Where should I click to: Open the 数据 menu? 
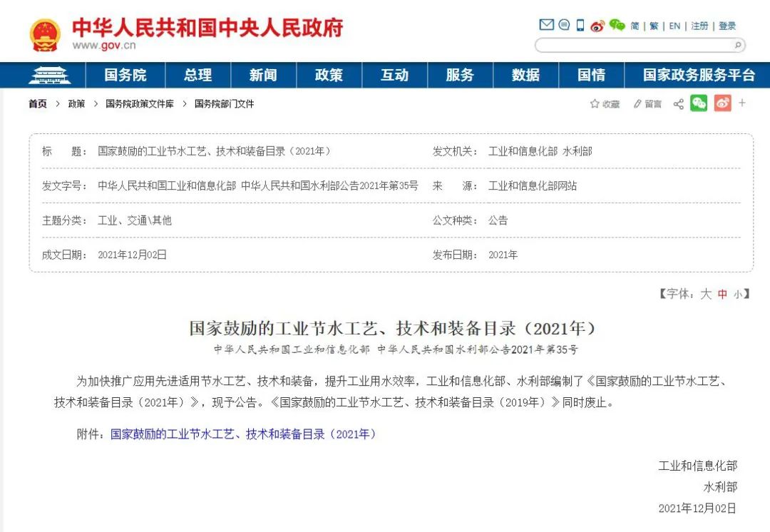click(526, 75)
